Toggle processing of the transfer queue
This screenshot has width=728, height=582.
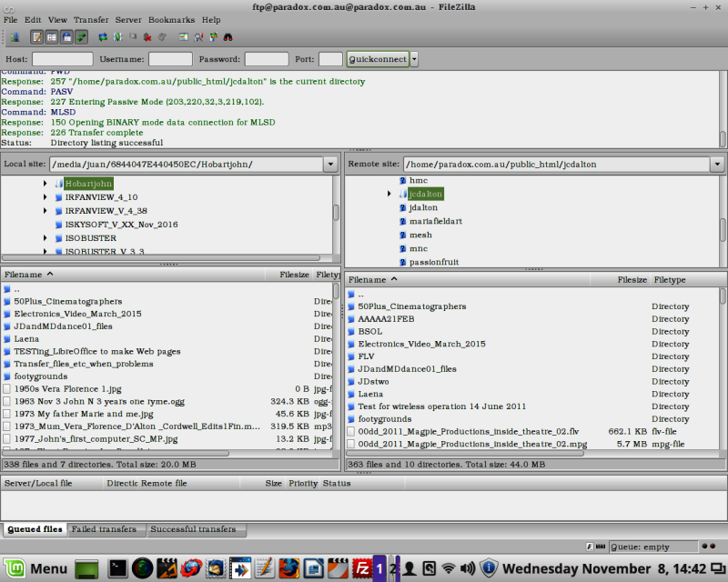point(118,37)
